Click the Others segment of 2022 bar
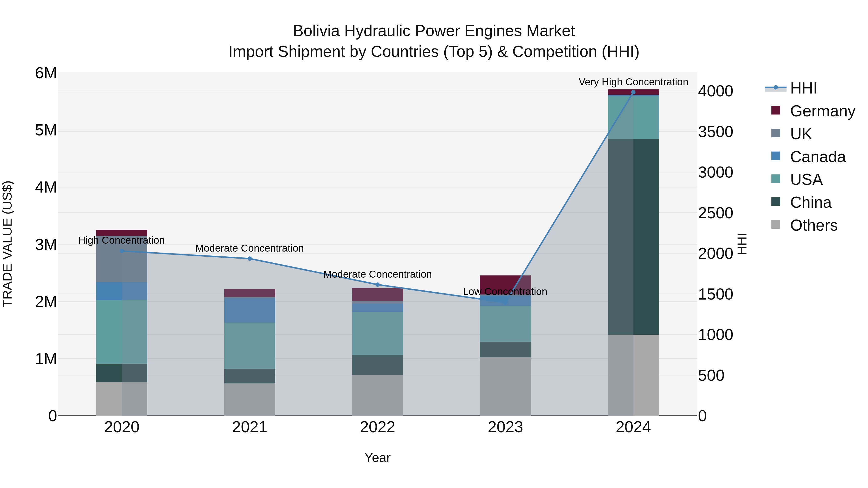Viewport: 868px width, 488px height. pyautogui.click(x=377, y=395)
